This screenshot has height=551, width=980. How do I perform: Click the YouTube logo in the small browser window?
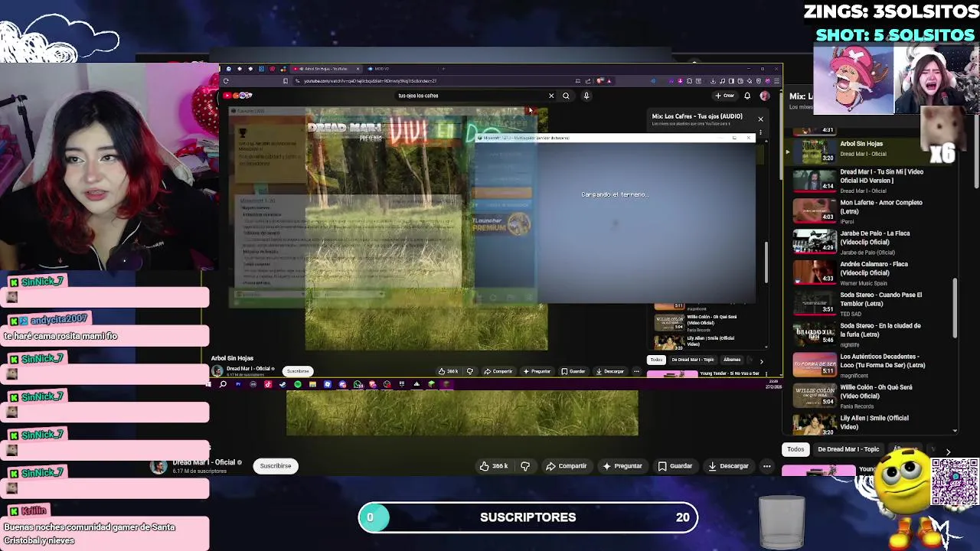(x=228, y=96)
